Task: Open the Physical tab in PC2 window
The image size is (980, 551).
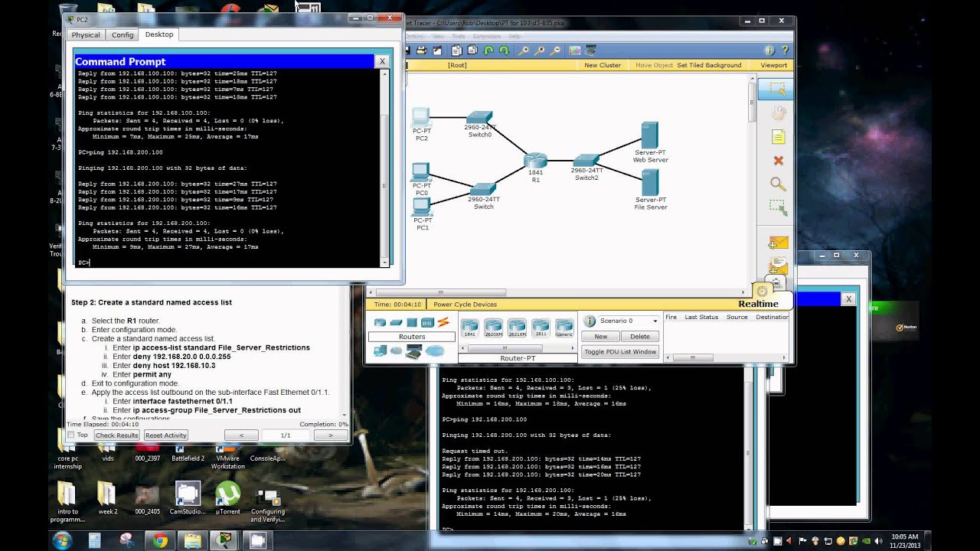Action: [86, 34]
